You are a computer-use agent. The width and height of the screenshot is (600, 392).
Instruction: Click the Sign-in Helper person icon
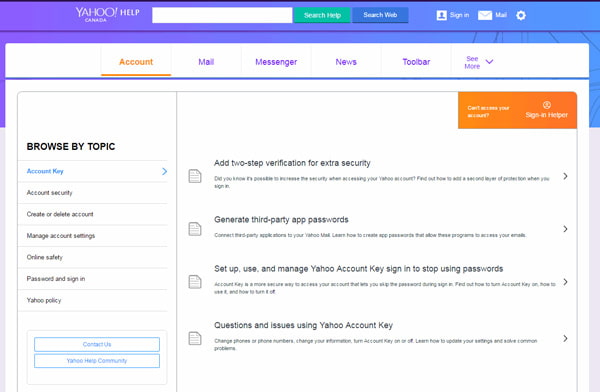pyautogui.click(x=546, y=105)
